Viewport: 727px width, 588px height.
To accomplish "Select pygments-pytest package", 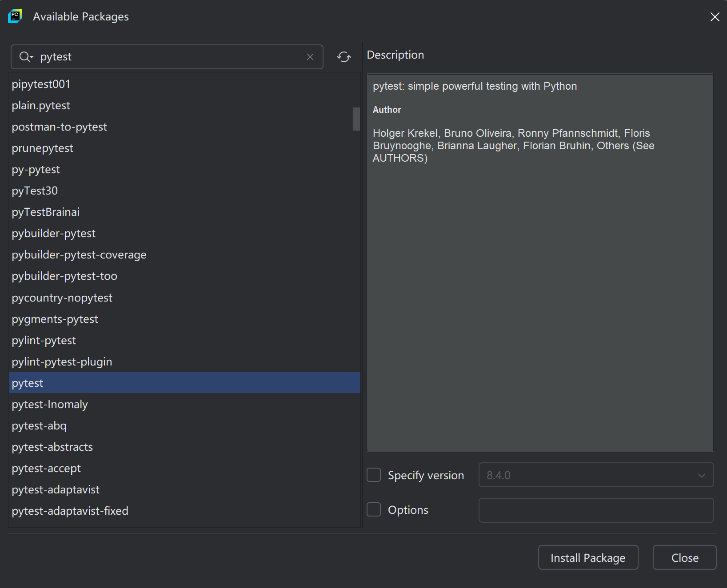I will pyautogui.click(x=184, y=319).
